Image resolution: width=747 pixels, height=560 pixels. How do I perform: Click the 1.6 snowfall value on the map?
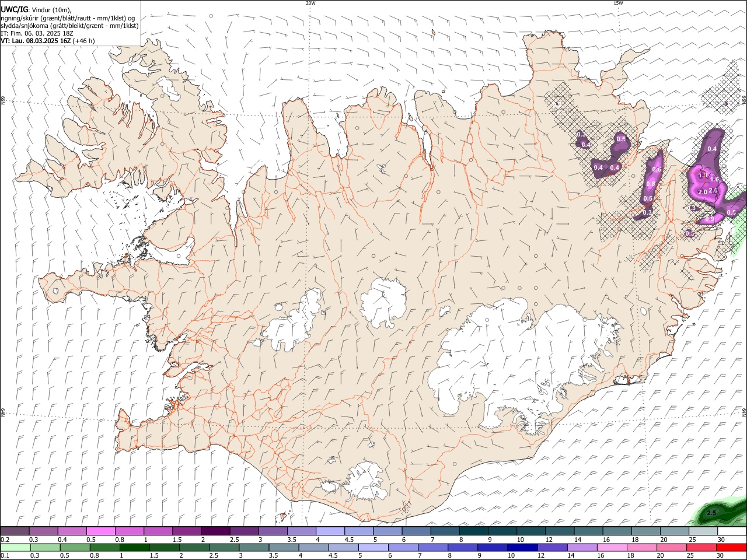point(714,180)
